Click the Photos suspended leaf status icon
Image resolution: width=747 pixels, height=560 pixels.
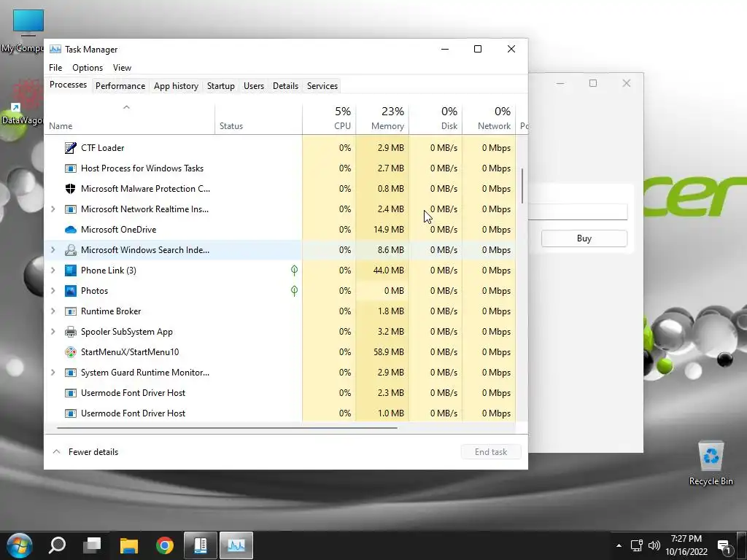pos(295,291)
